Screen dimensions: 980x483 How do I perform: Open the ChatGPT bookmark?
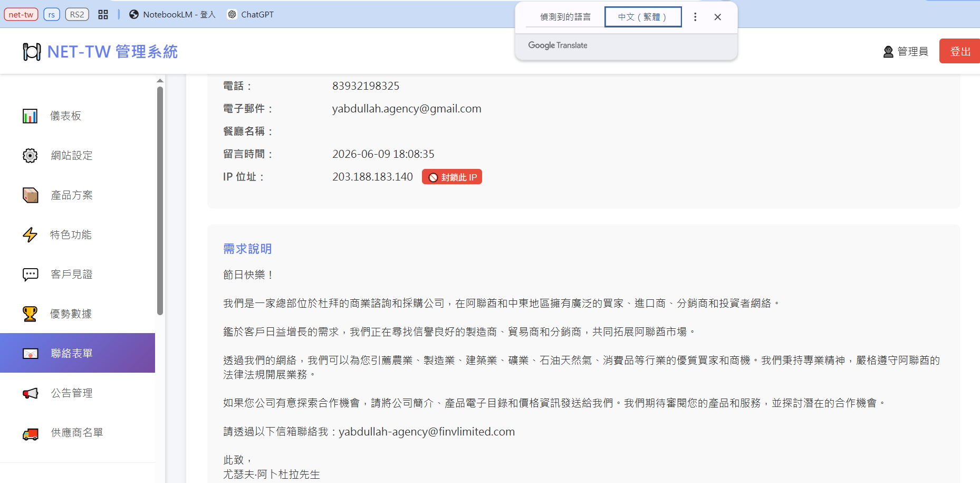point(251,14)
